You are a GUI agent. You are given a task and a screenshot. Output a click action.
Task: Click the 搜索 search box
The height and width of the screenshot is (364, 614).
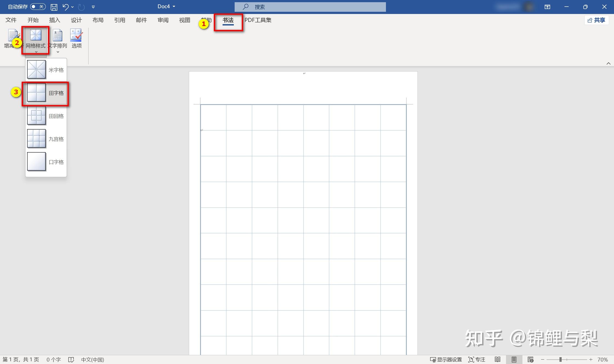click(310, 7)
